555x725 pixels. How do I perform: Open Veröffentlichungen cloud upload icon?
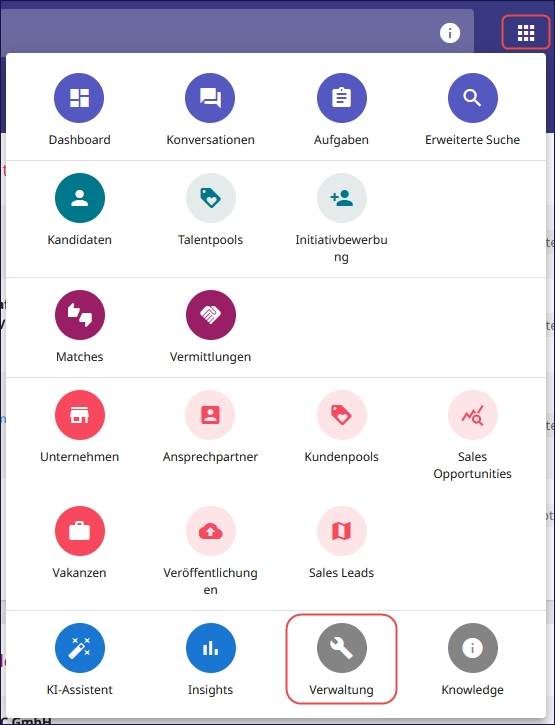click(x=210, y=531)
